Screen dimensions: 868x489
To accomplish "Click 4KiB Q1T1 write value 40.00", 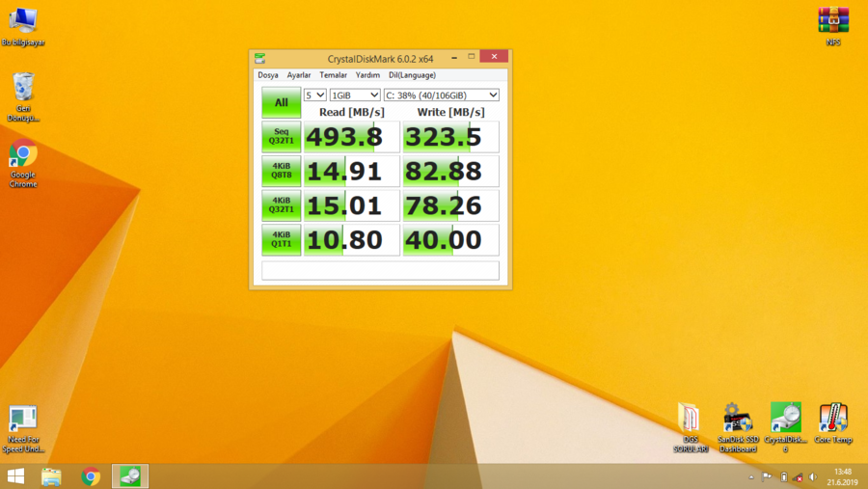I will pyautogui.click(x=450, y=240).
